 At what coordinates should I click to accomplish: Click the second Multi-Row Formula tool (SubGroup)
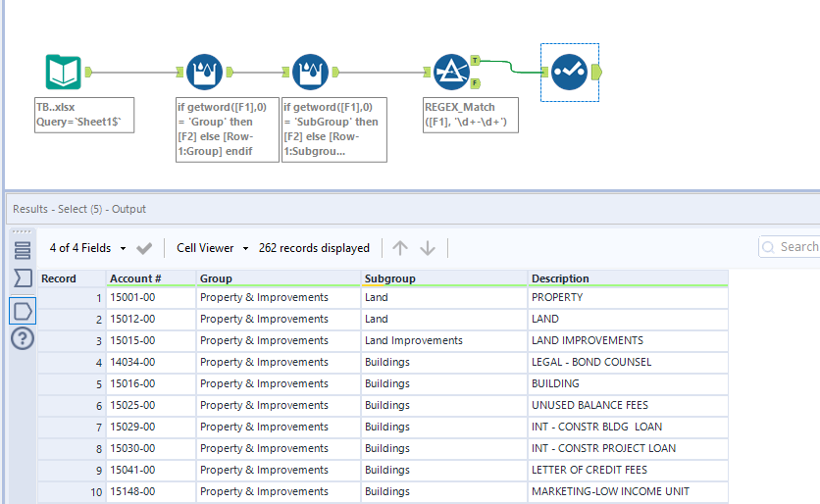click(310, 72)
